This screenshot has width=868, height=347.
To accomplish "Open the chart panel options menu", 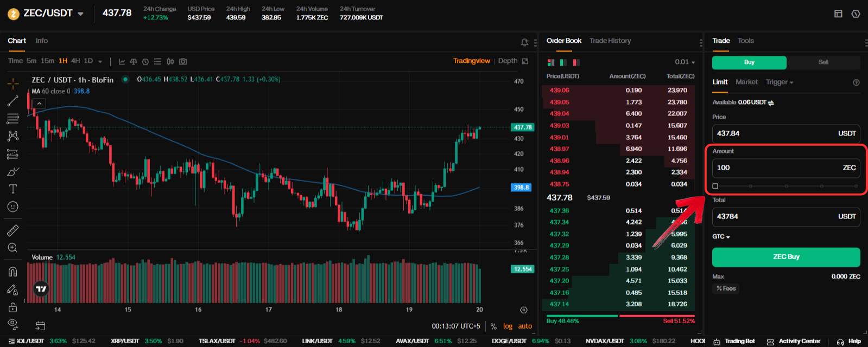I will pos(536,42).
